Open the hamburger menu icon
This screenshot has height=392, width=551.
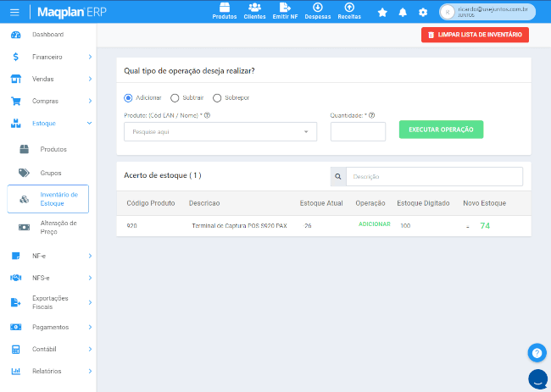pyautogui.click(x=14, y=13)
